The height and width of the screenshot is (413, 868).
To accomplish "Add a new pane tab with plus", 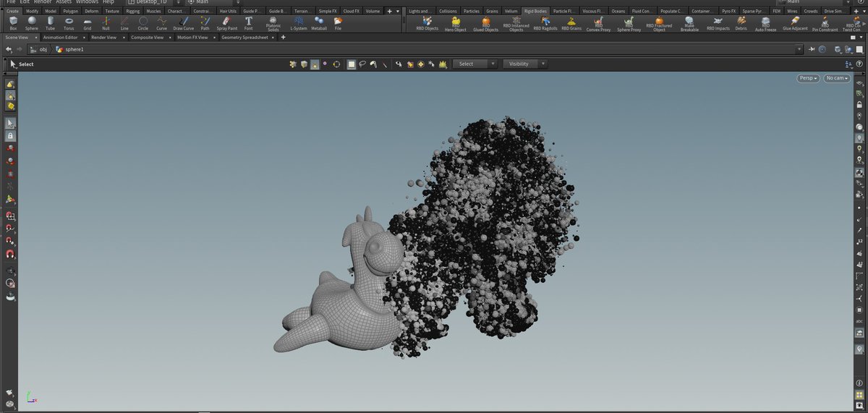I will coord(283,37).
